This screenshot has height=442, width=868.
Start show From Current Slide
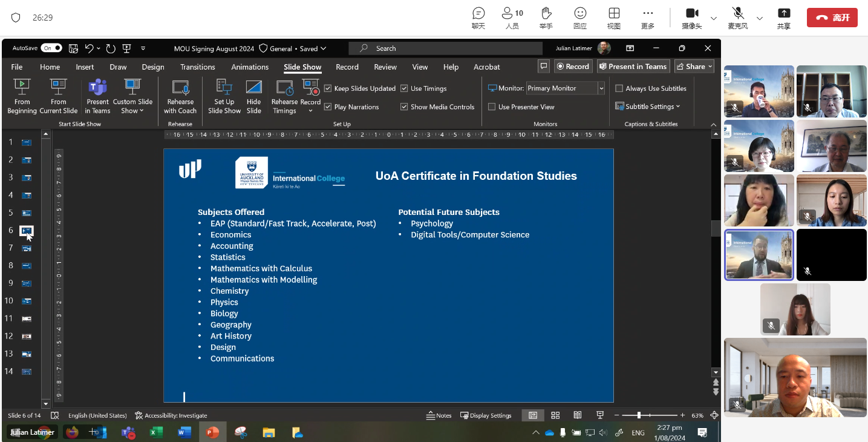[58, 96]
